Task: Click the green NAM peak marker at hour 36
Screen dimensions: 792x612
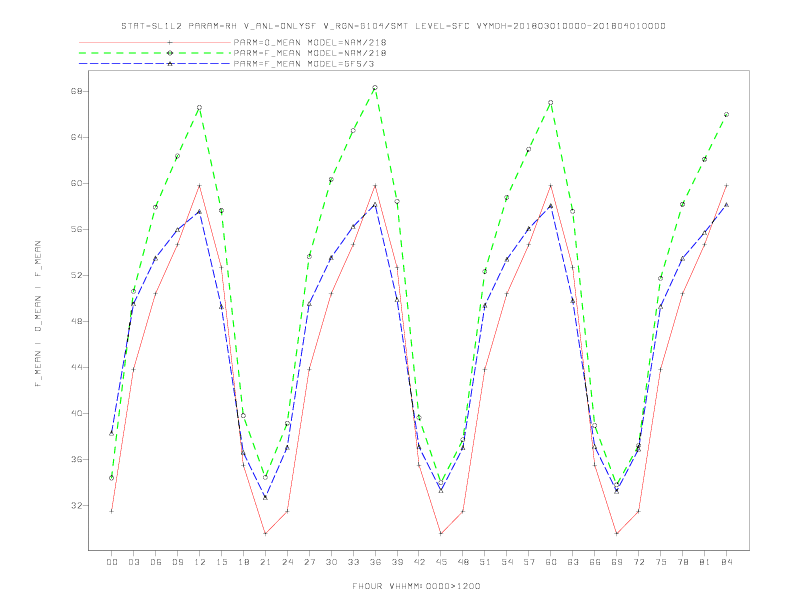Action: (x=375, y=88)
